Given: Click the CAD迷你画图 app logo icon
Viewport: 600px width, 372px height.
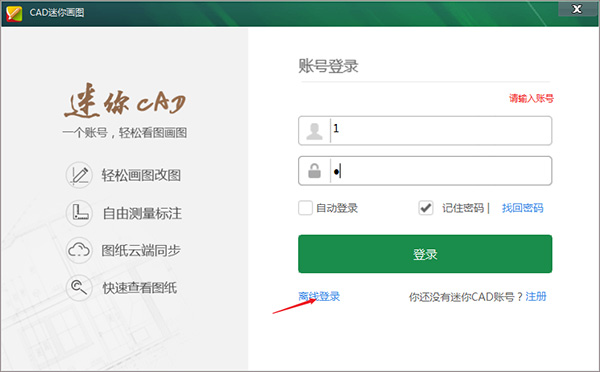Looking at the screenshot, I should tap(14, 13).
